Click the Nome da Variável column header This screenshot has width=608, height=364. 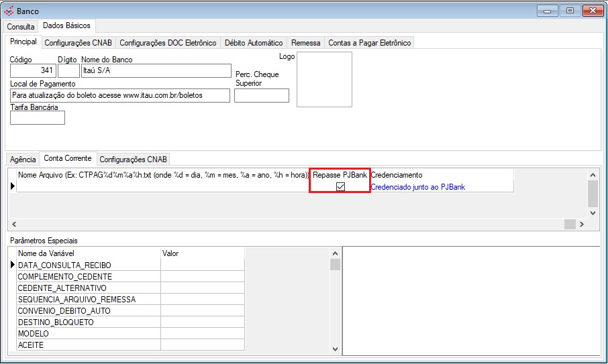click(89, 253)
